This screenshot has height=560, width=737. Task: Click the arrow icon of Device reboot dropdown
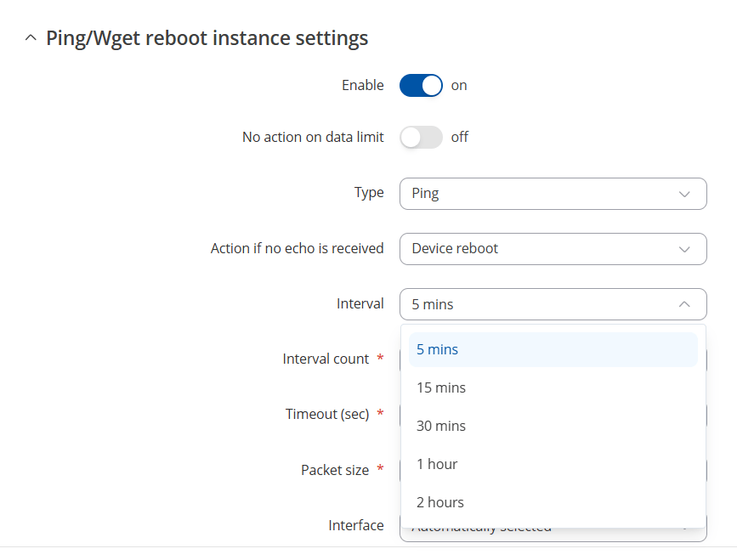684,249
